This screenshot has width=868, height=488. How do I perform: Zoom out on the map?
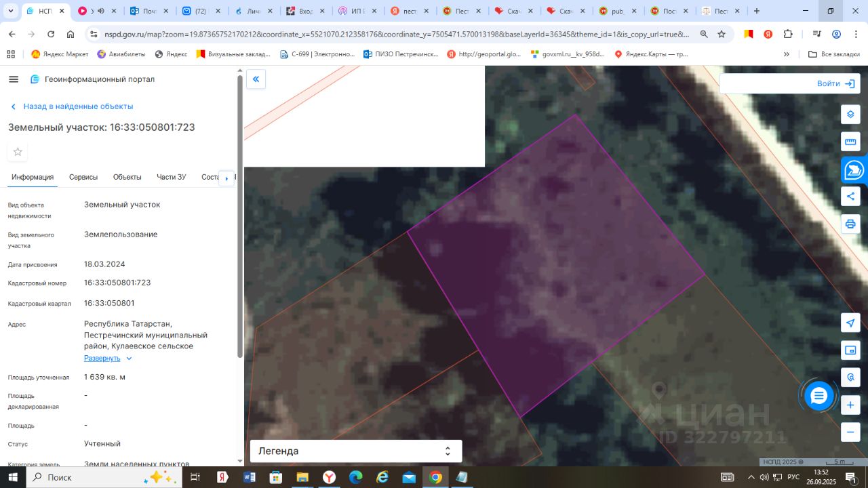(x=850, y=432)
